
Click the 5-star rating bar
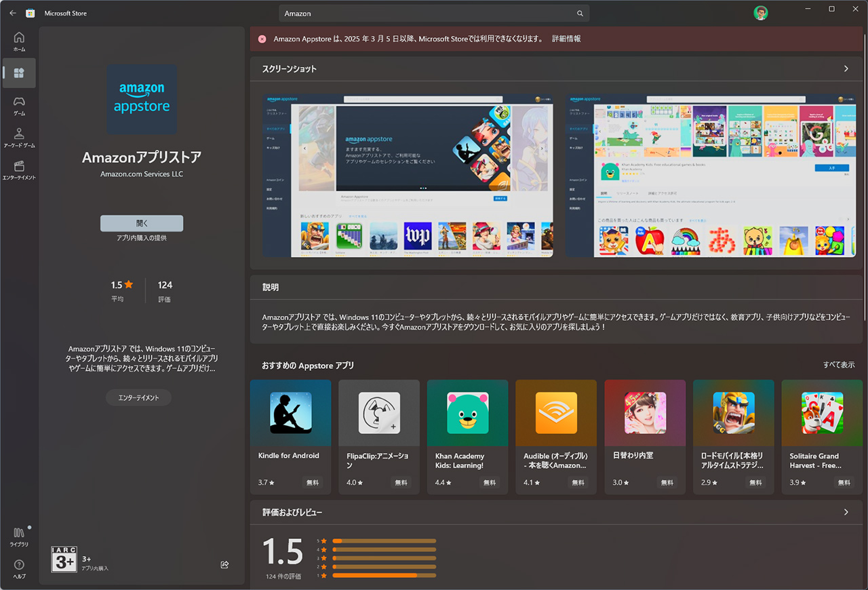tap(384, 541)
